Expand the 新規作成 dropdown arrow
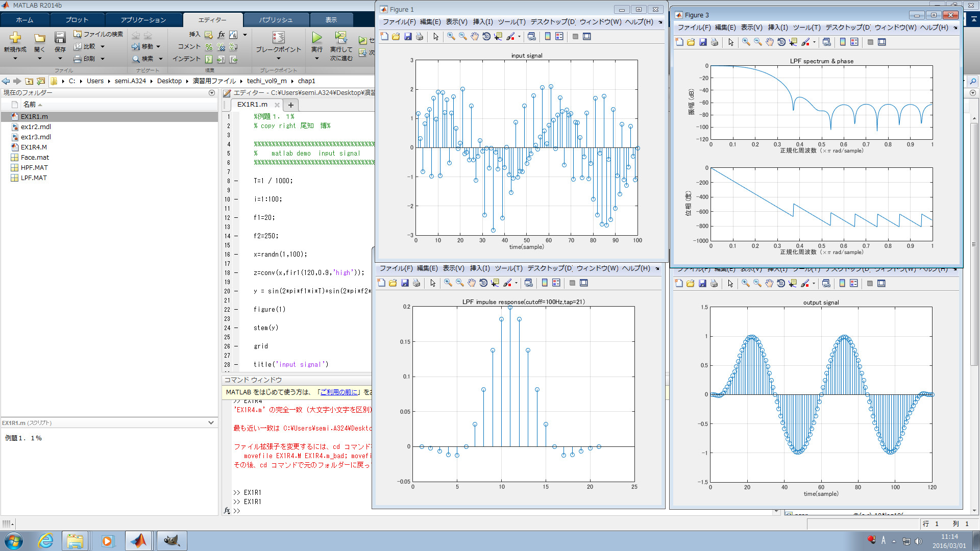This screenshot has width=980, height=551. click(x=15, y=58)
